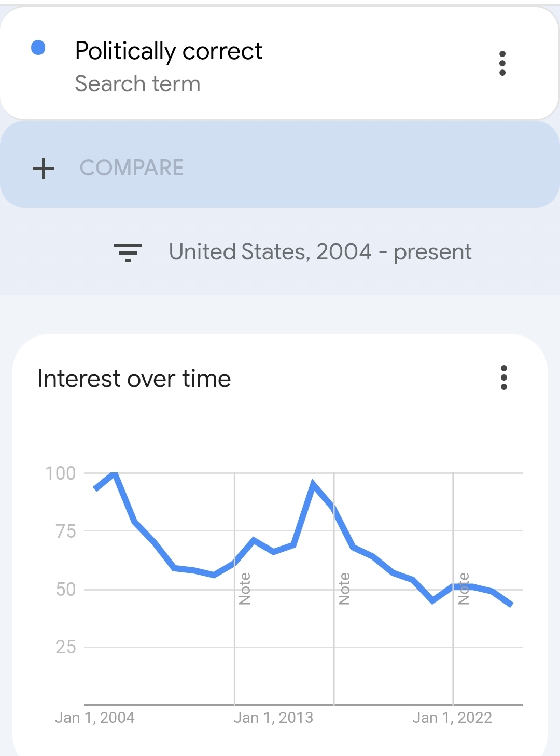Open the search term three-dot options menu
The height and width of the screenshot is (756, 560).
(502, 63)
